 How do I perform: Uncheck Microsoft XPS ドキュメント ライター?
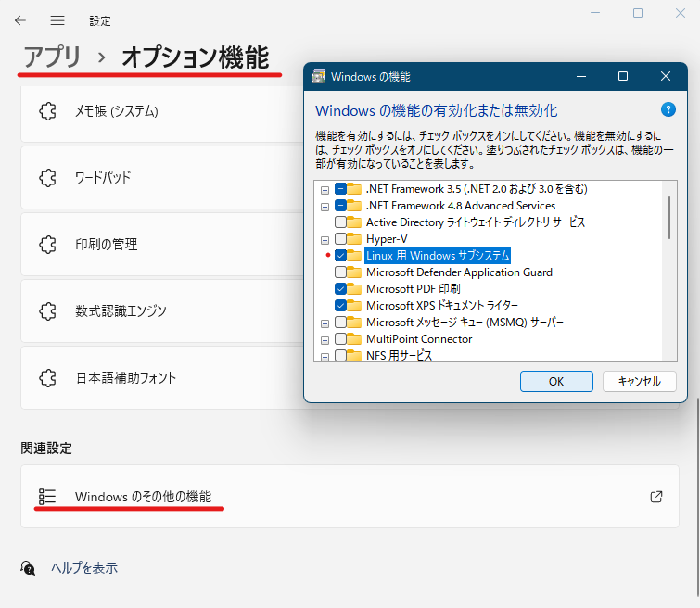[x=340, y=305]
